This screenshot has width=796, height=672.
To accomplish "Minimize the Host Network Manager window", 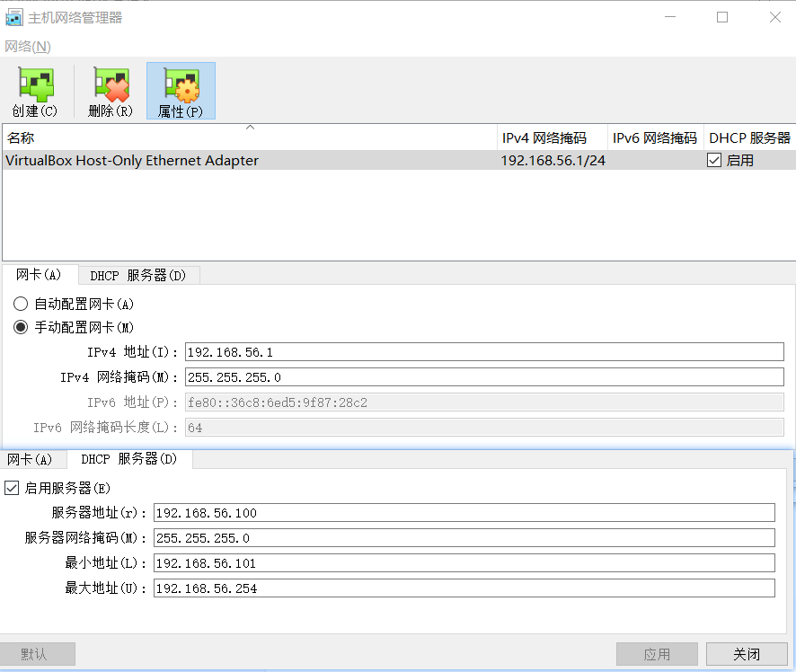I will (x=670, y=17).
